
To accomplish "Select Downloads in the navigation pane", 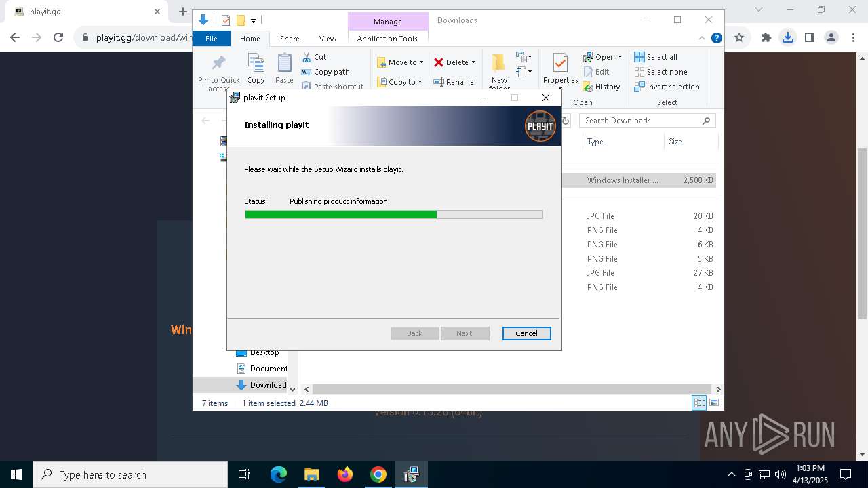I will [x=262, y=385].
